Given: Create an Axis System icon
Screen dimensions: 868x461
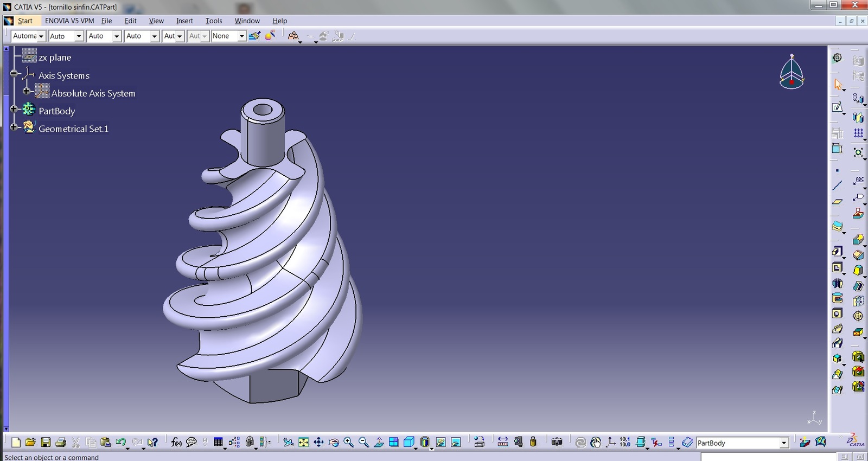Looking at the screenshot, I should (611, 443).
